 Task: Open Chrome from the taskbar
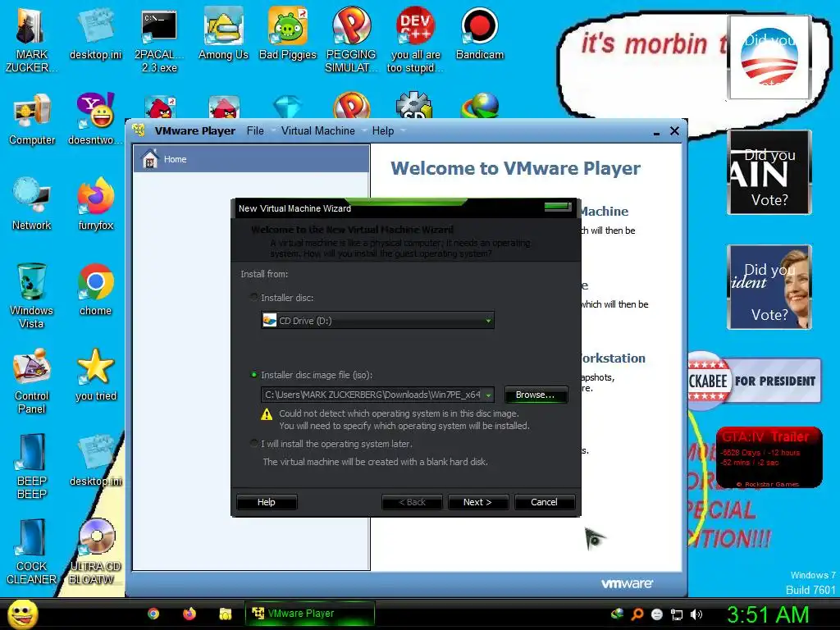click(153, 614)
